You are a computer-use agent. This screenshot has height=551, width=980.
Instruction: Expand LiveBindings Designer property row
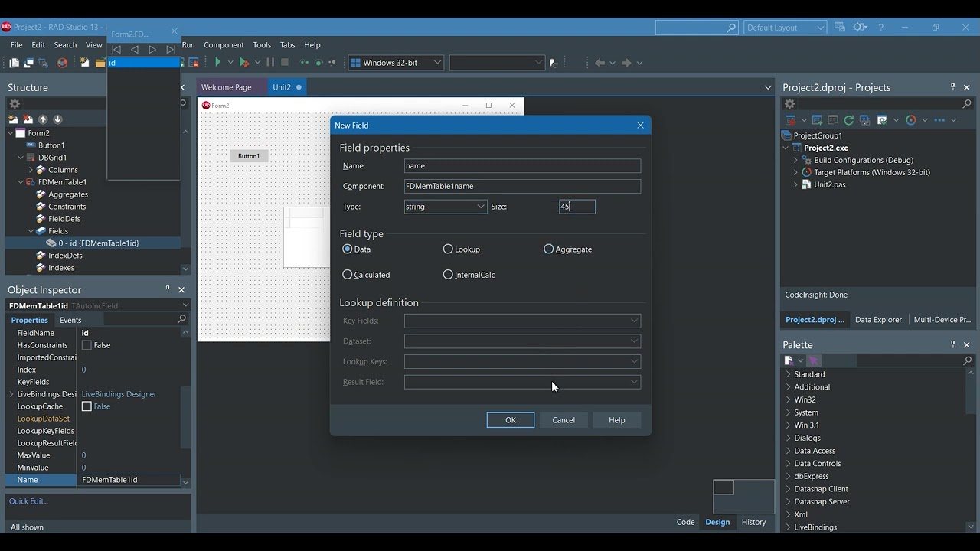click(11, 394)
